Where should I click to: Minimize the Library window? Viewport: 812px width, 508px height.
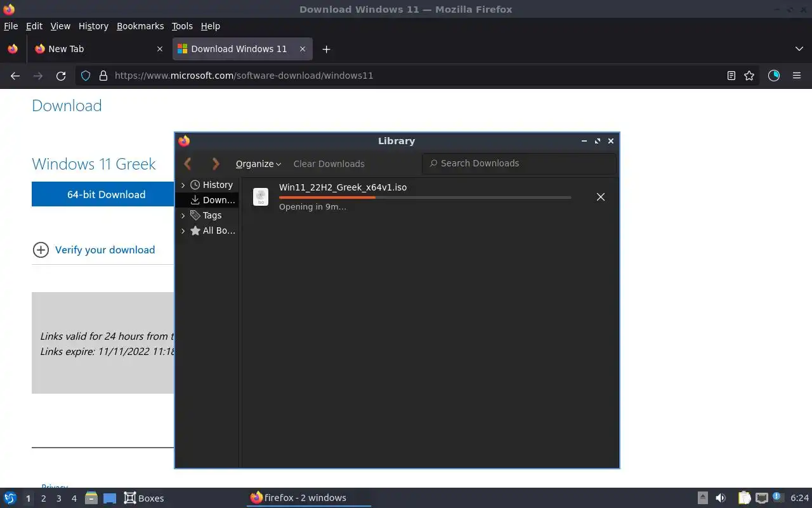coord(584,141)
